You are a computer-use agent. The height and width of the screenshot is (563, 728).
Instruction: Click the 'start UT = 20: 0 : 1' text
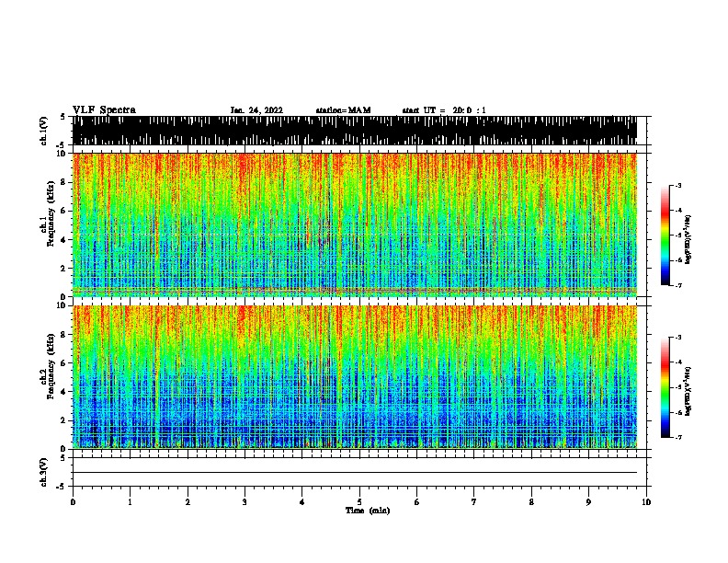pyautogui.click(x=444, y=110)
